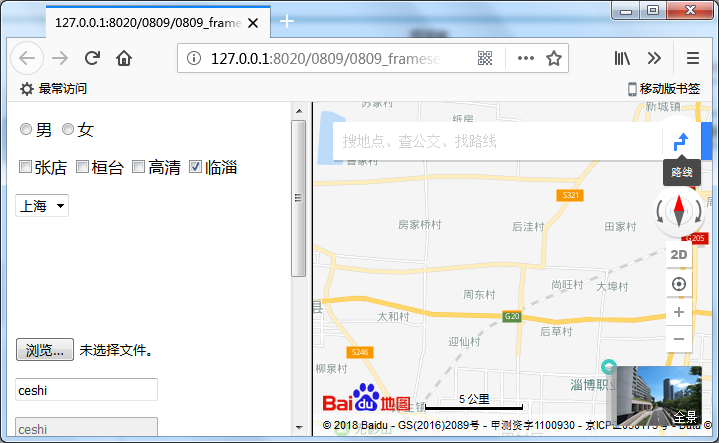The width and height of the screenshot is (719, 443).
Task: Select the 男 radio button
Action: [26, 129]
